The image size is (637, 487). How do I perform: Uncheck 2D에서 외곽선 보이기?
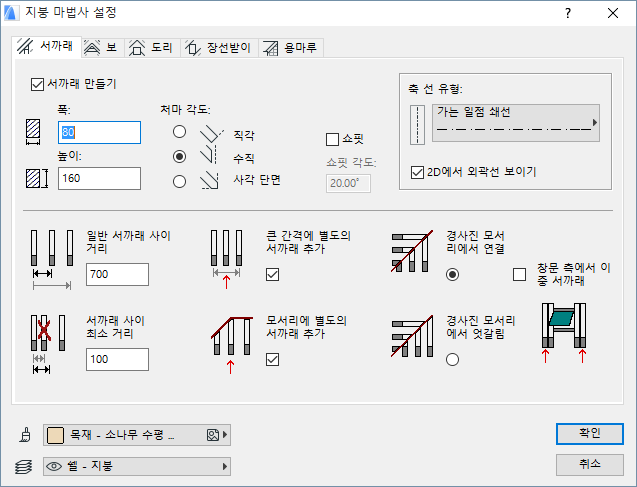(x=418, y=172)
